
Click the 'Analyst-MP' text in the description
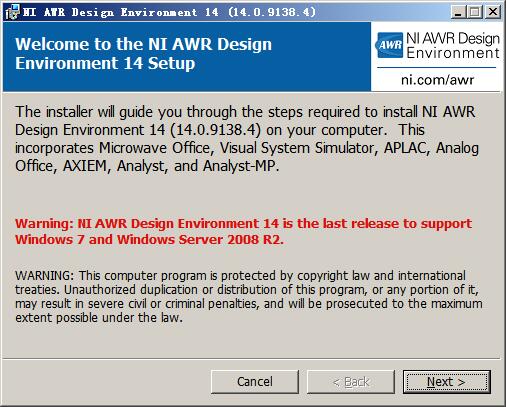tap(241, 166)
